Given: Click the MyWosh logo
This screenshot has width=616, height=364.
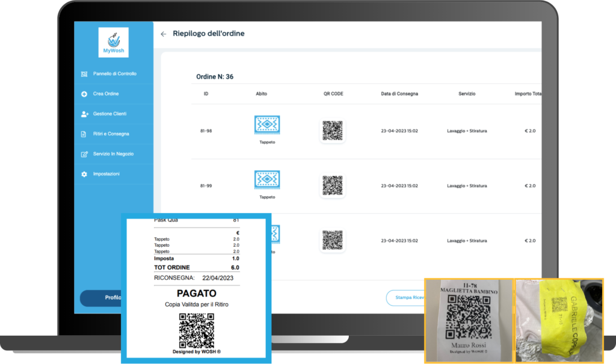Looking at the screenshot, I should click(x=113, y=42).
